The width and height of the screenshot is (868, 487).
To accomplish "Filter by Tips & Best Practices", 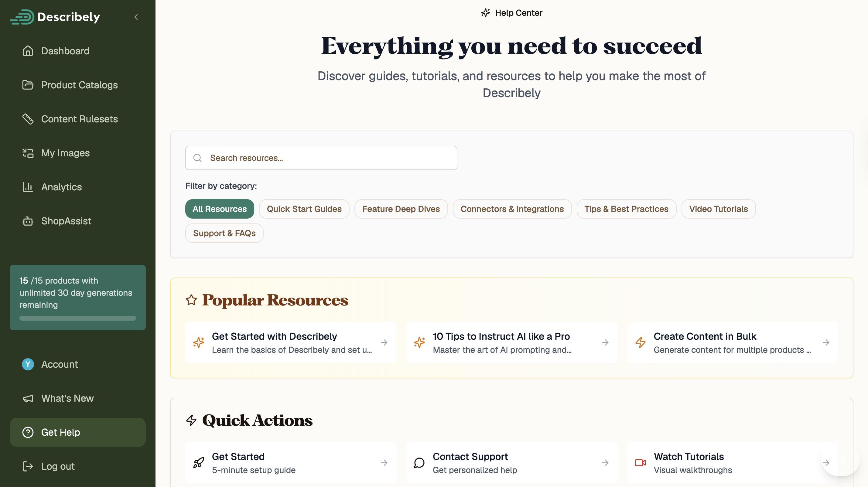I will coord(626,209).
